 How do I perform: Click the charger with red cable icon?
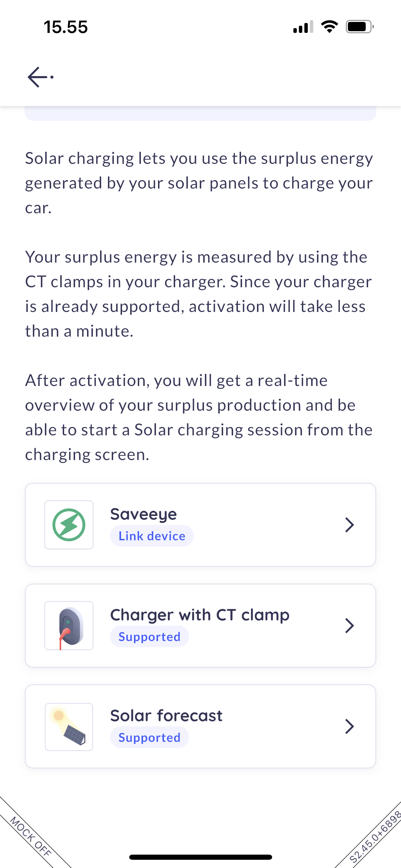point(69,626)
